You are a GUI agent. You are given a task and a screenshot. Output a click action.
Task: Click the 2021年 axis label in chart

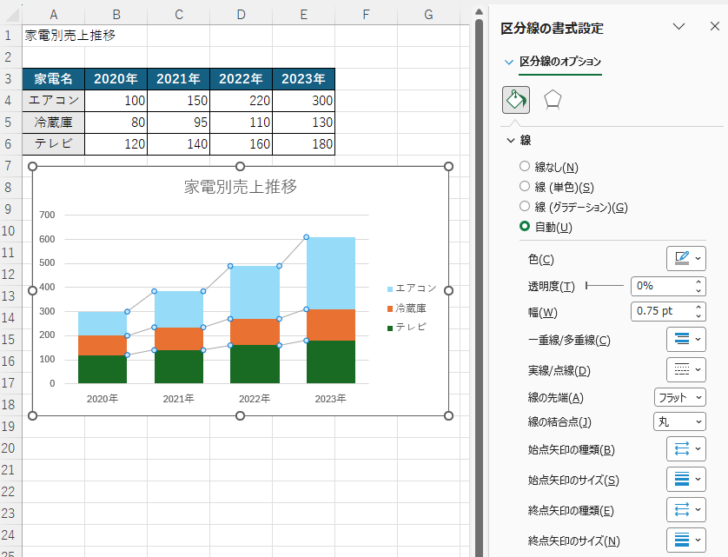pos(178,399)
